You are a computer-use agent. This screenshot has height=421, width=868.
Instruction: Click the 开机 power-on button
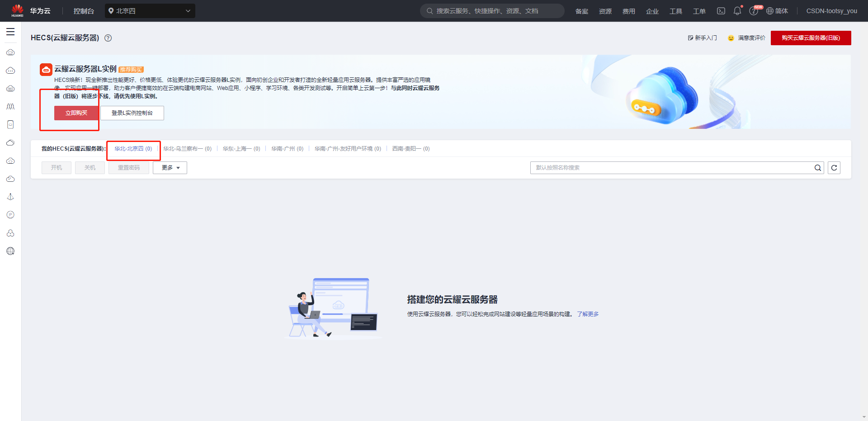click(x=57, y=168)
